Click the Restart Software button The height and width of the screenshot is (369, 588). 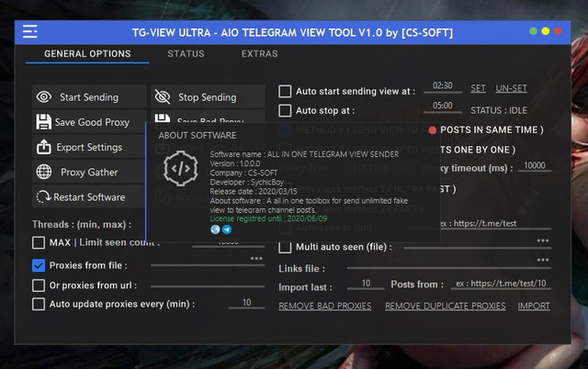coord(89,197)
